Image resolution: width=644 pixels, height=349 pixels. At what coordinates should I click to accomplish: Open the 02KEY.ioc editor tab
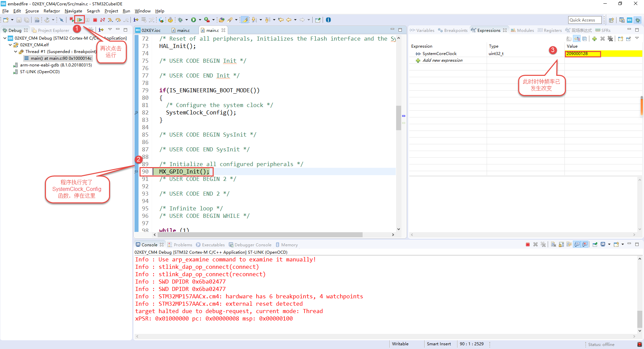point(148,30)
